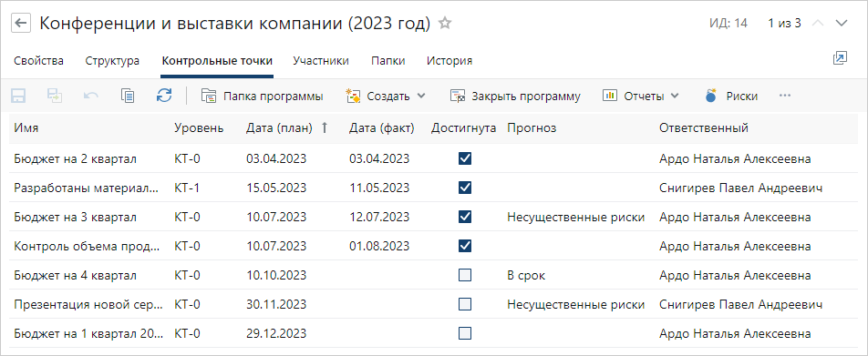Click the undo arrow icon

pyautogui.click(x=91, y=96)
